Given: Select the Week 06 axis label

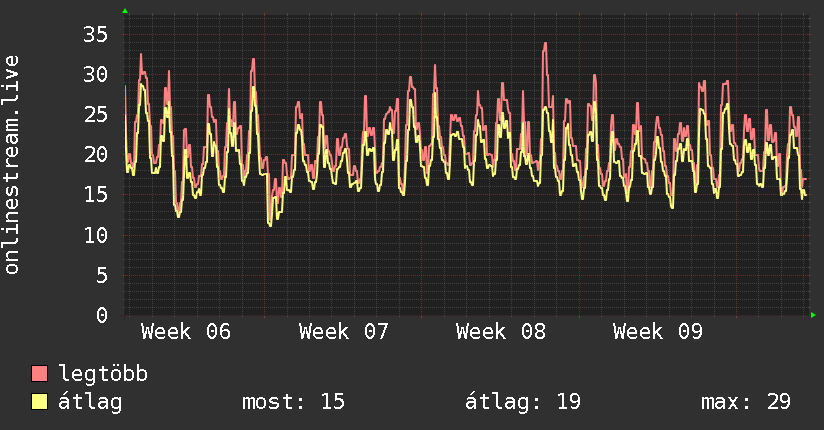Looking at the screenshot, I should pyautogui.click(x=186, y=332).
